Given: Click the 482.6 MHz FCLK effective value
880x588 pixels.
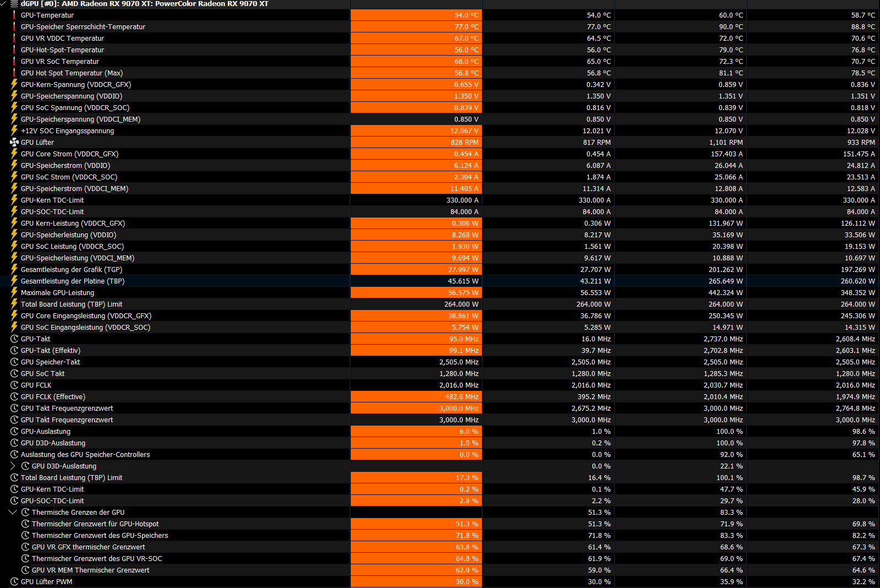Looking at the screenshot, I should click(462, 396).
